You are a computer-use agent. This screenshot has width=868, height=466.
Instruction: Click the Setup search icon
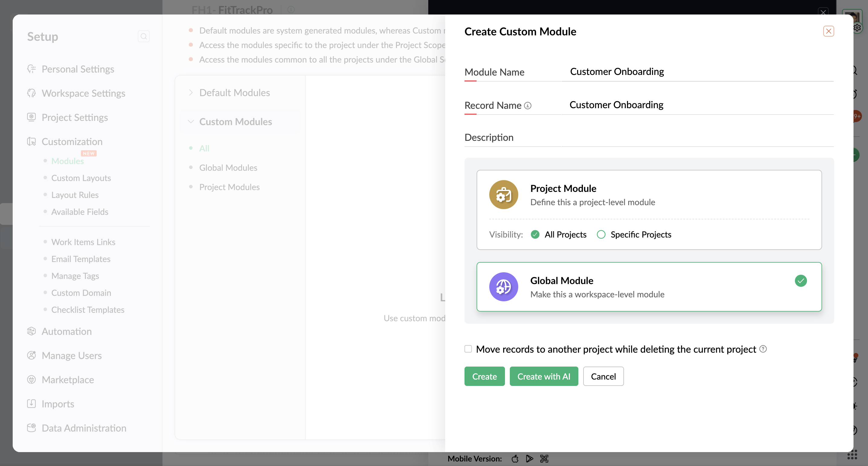143,37
